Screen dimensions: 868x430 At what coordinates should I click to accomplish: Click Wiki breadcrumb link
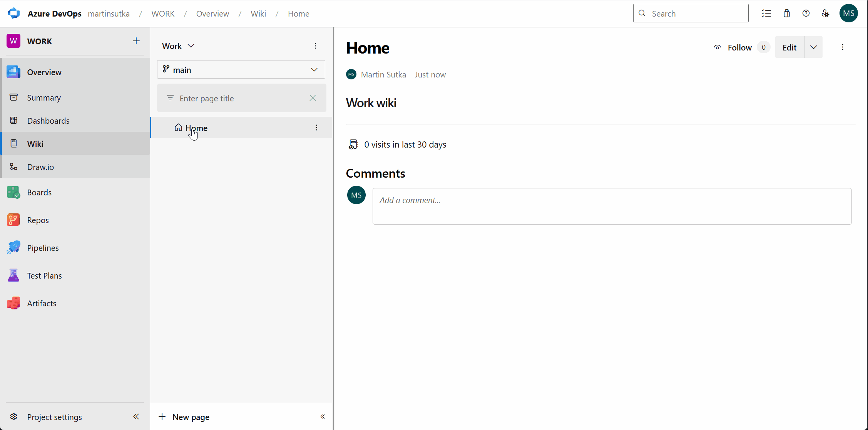coord(258,13)
